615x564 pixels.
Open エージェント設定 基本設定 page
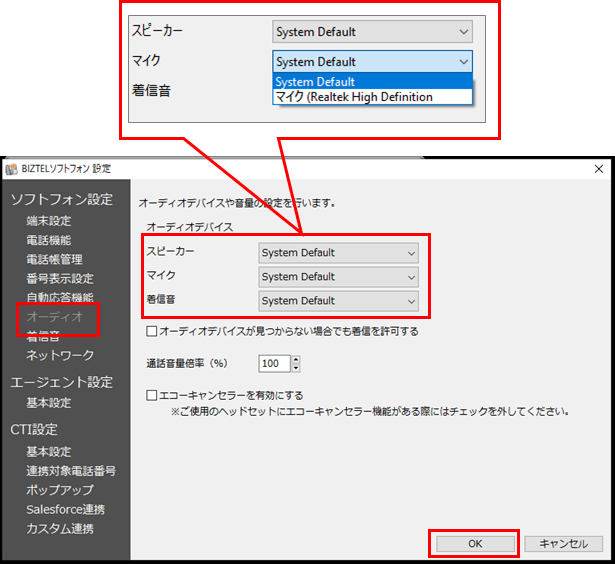click(49, 403)
